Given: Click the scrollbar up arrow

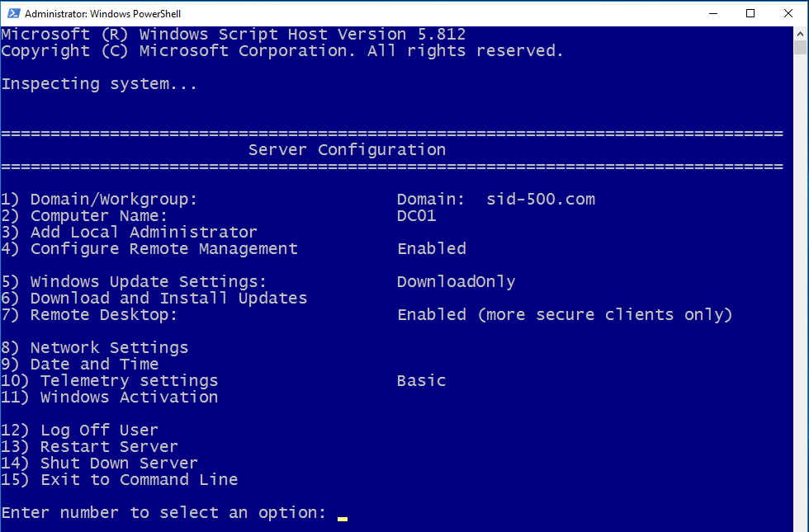Looking at the screenshot, I should tap(801, 34).
